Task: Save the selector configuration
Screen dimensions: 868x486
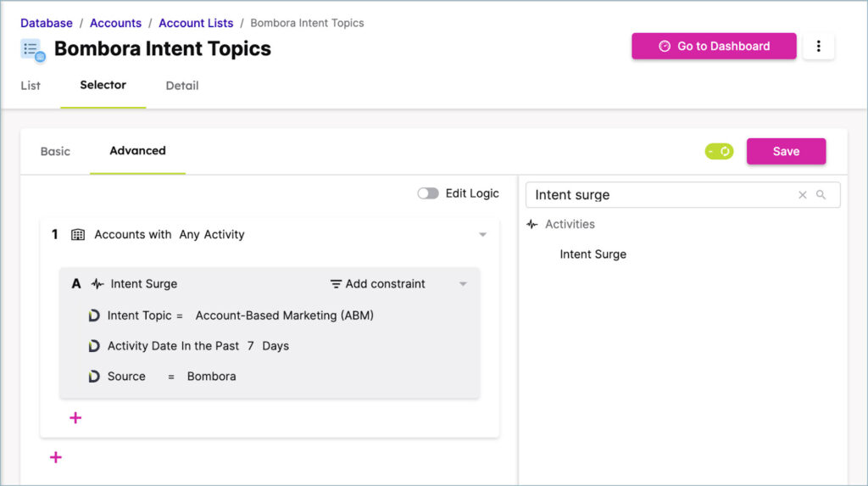Action: pos(785,152)
